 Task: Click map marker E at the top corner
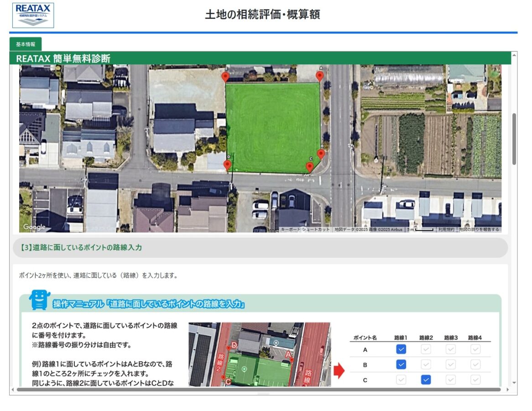pos(225,76)
